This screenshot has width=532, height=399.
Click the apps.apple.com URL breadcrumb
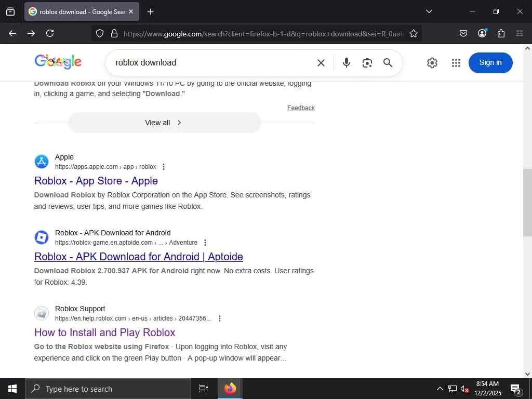tap(105, 167)
